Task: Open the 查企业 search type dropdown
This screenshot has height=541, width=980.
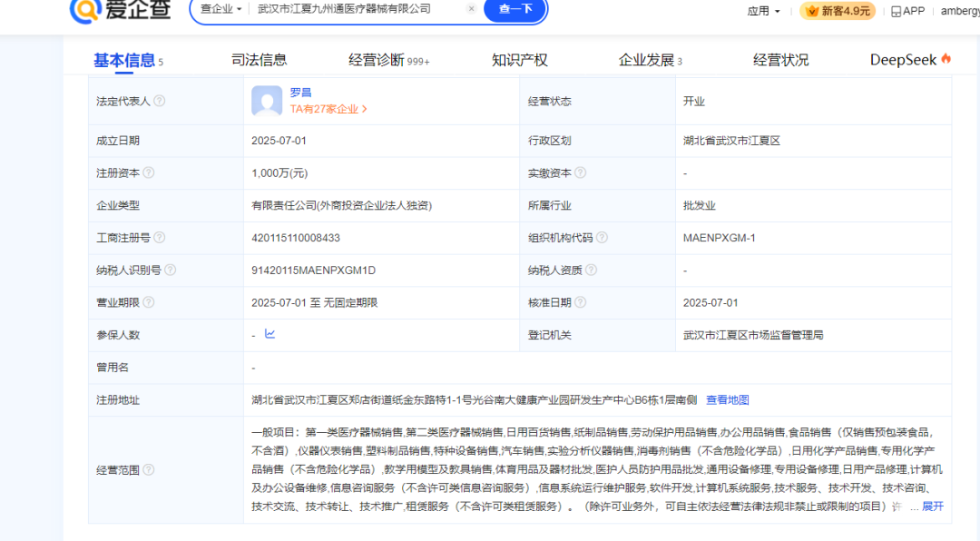Action: 222,8
